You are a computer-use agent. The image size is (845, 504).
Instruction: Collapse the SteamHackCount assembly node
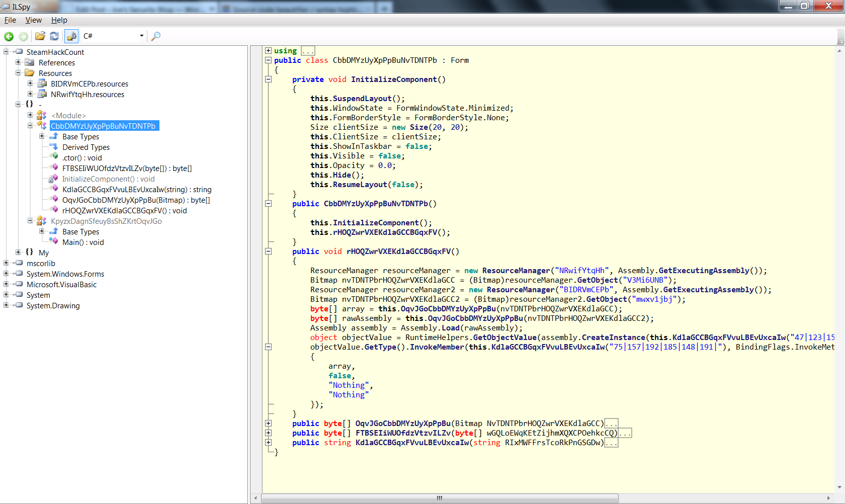point(6,51)
